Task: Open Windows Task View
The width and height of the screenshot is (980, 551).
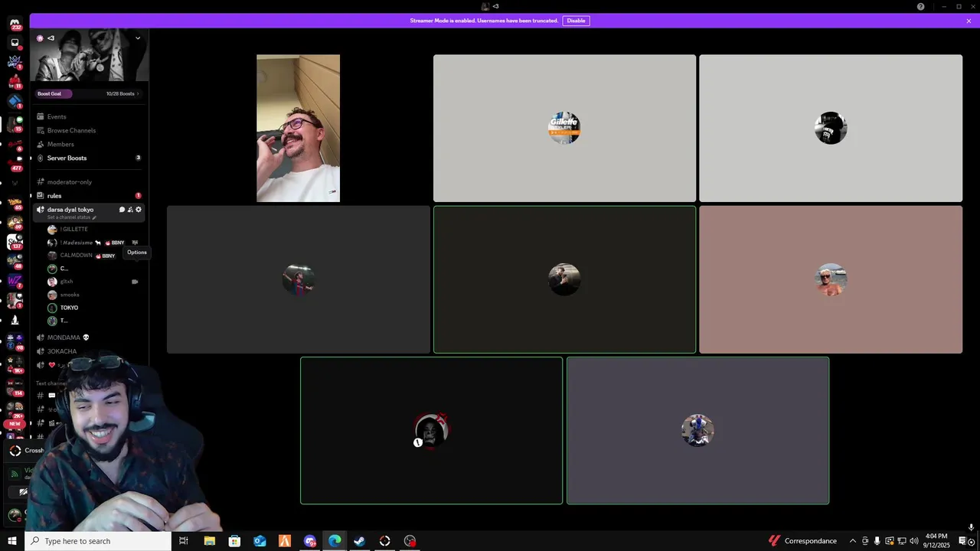Action: coord(184,541)
